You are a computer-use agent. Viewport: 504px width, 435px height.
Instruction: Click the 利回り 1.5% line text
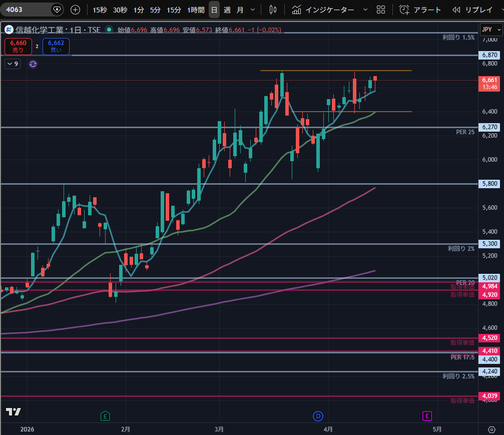click(458, 38)
